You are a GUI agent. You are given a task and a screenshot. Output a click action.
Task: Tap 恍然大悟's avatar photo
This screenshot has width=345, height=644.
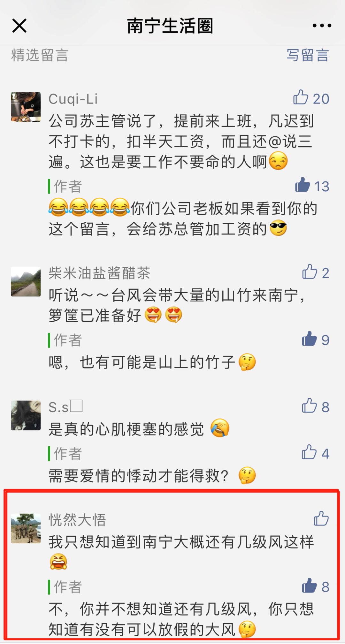pos(26,528)
